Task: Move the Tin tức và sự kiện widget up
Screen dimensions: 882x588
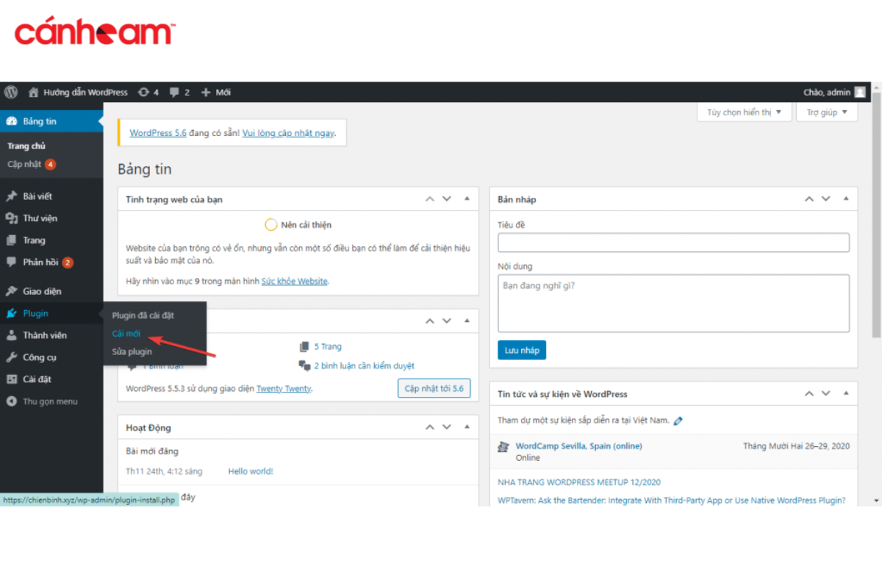Action: (808, 394)
